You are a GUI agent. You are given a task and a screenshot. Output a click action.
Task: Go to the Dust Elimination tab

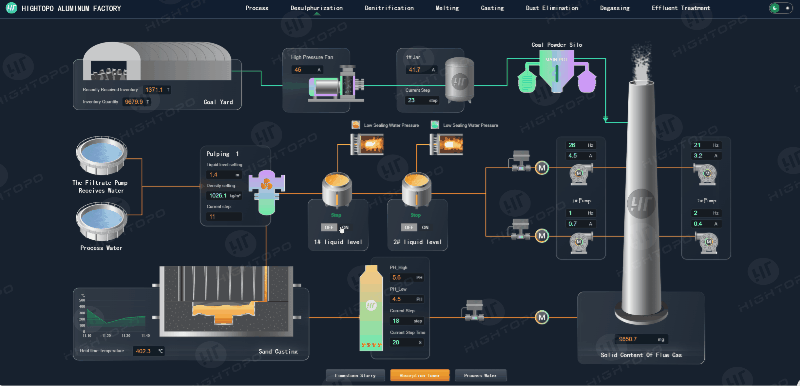coord(552,8)
